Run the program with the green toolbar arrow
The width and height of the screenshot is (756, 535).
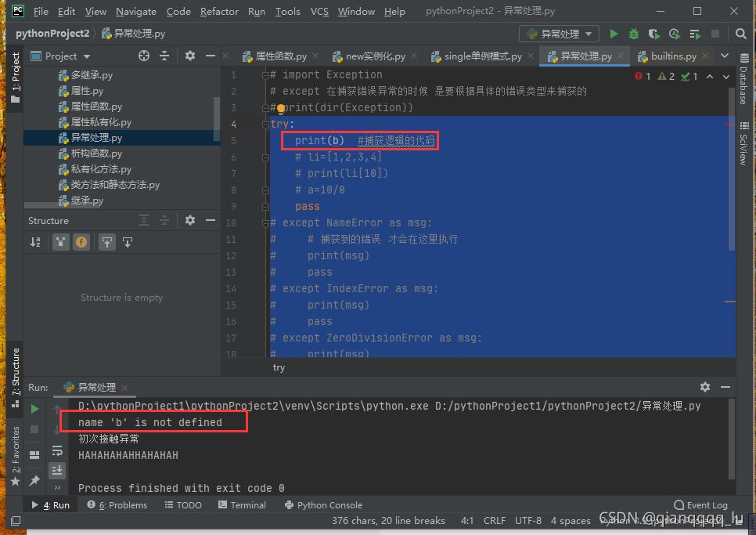click(614, 34)
